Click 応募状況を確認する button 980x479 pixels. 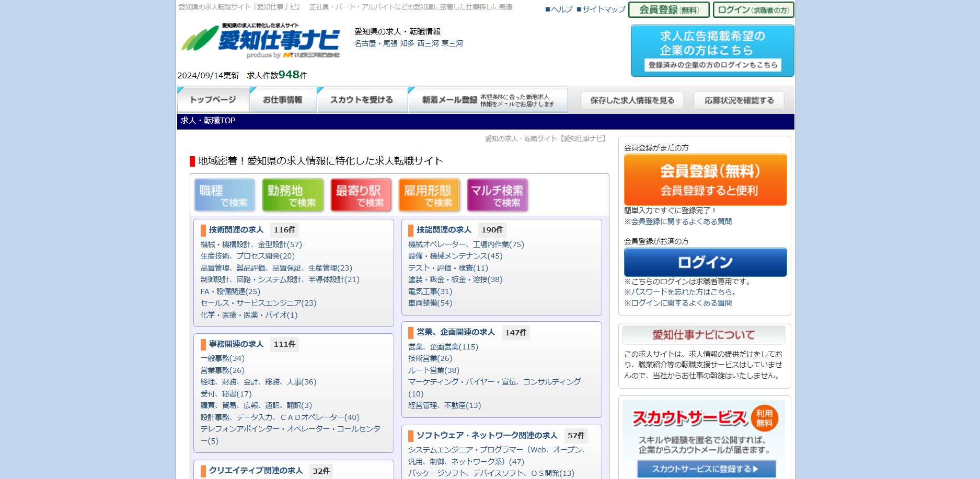(x=739, y=100)
